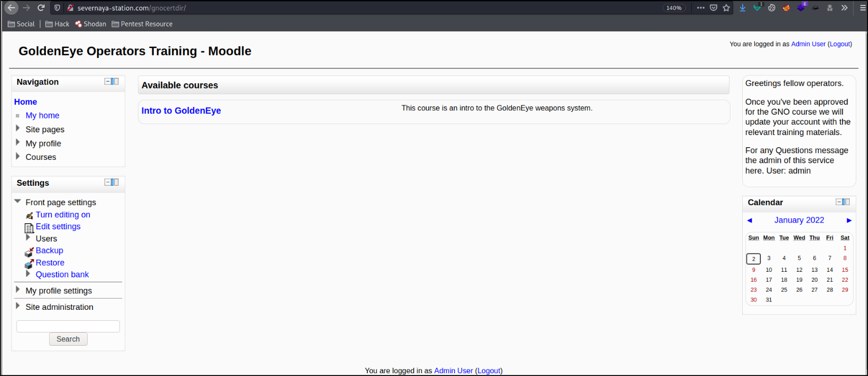Expand Site pages in Navigation
Image resolution: width=868 pixels, height=376 pixels.
pos(18,128)
